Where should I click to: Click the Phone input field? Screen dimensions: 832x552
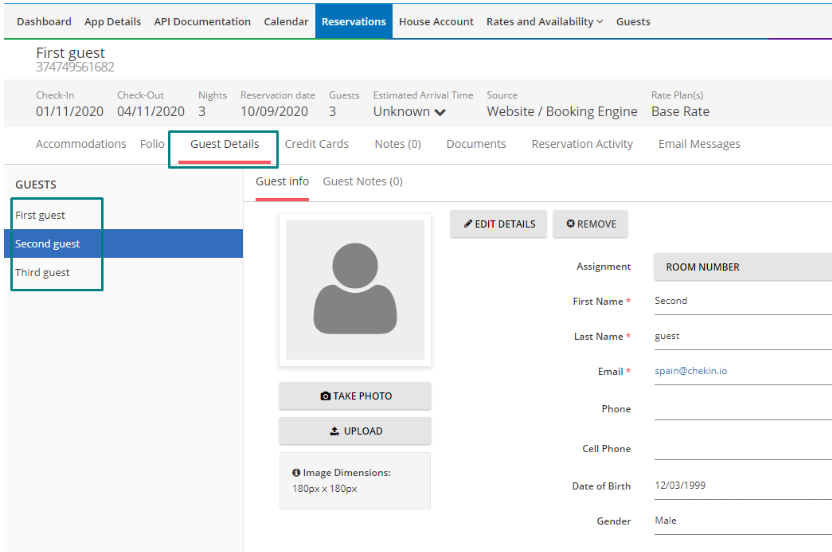[x=741, y=408]
